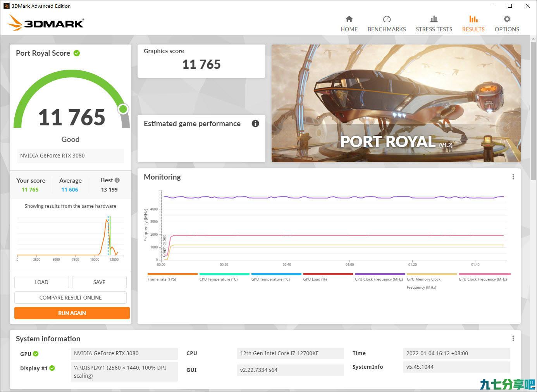Go to HOME tab label
This screenshot has height=392, width=537.
[349, 29]
